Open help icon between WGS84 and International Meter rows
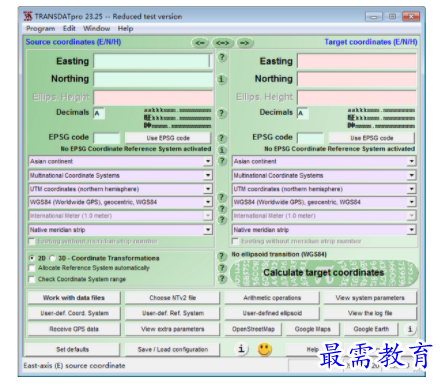 point(222,209)
